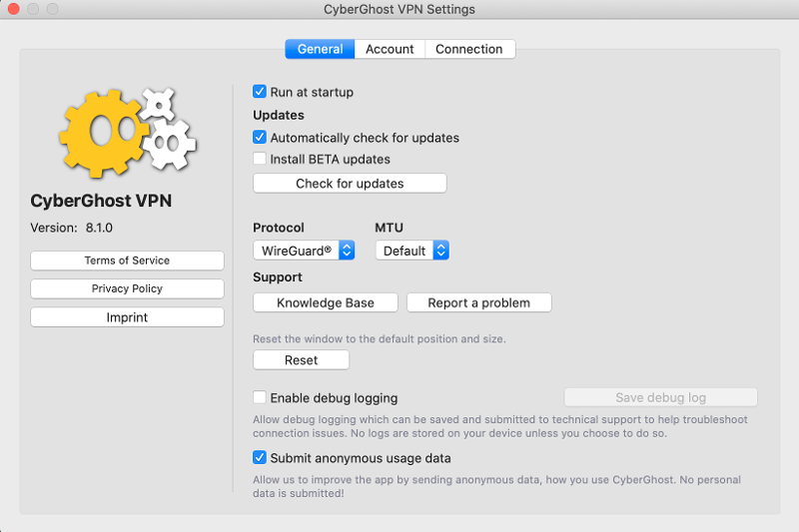799x532 pixels.
Task: Enable Install BETA updates checkbox
Action: [x=260, y=159]
